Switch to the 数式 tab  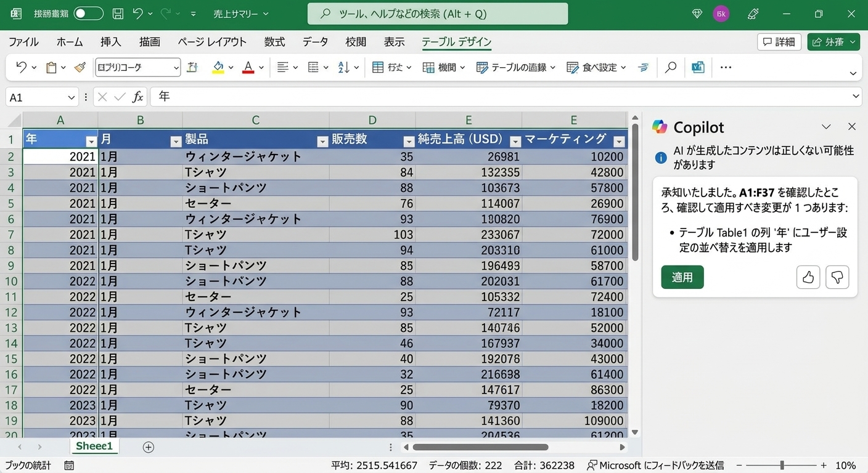(x=274, y=42)
